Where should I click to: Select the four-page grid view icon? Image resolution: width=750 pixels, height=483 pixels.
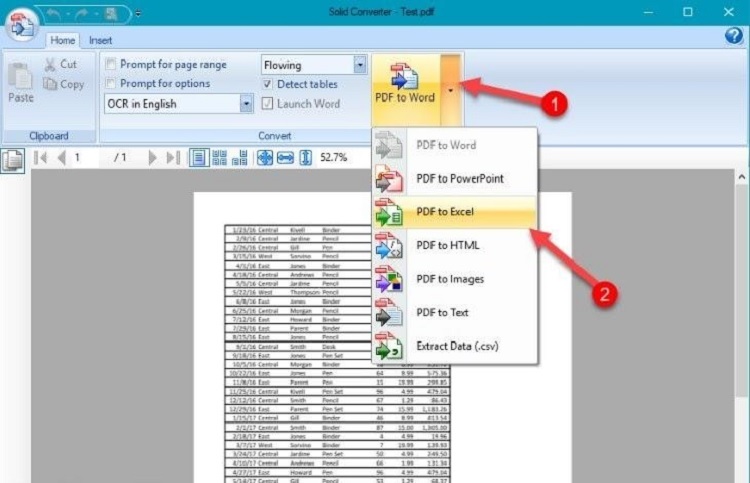[x=220, y=157]
